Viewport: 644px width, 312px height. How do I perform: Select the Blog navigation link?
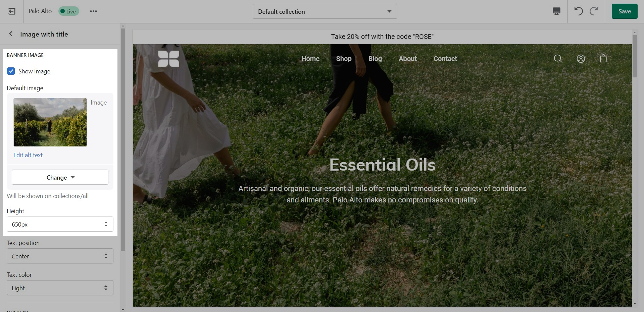coord(375,59)
